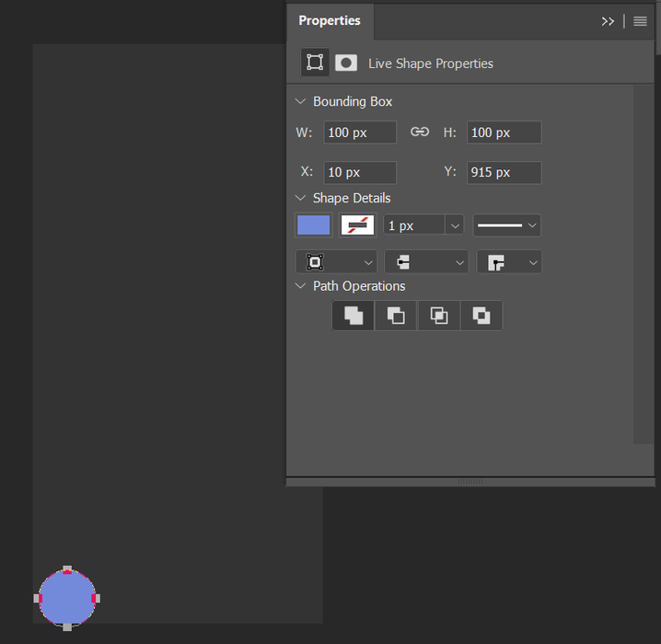Switch to the Masks properties icon
Image resolution: width=661 pixels, height=644 pixels.
pos(346,63)
